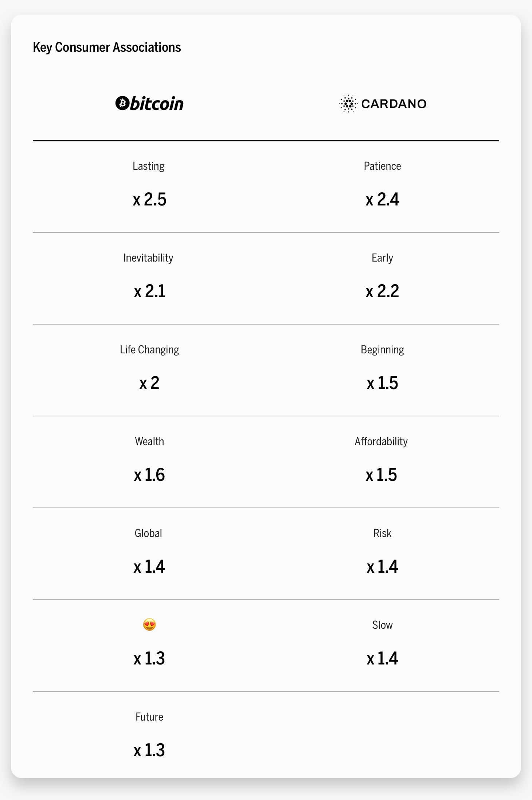Click the Risk label
This screenshot has width=532, height=800.
(382, 533)
